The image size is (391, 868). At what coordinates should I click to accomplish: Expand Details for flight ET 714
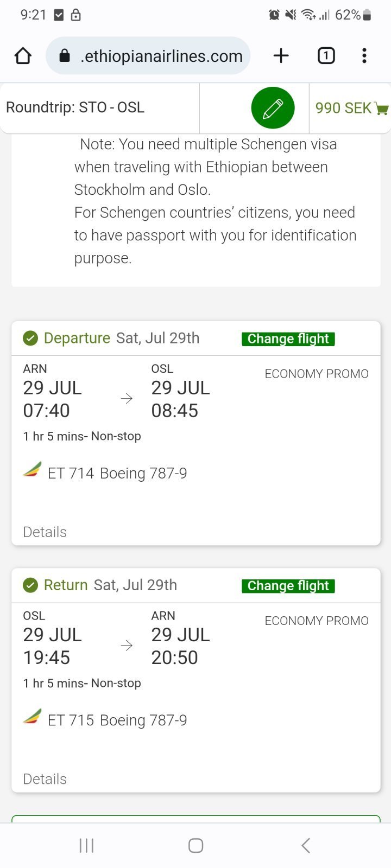[45, 532]
